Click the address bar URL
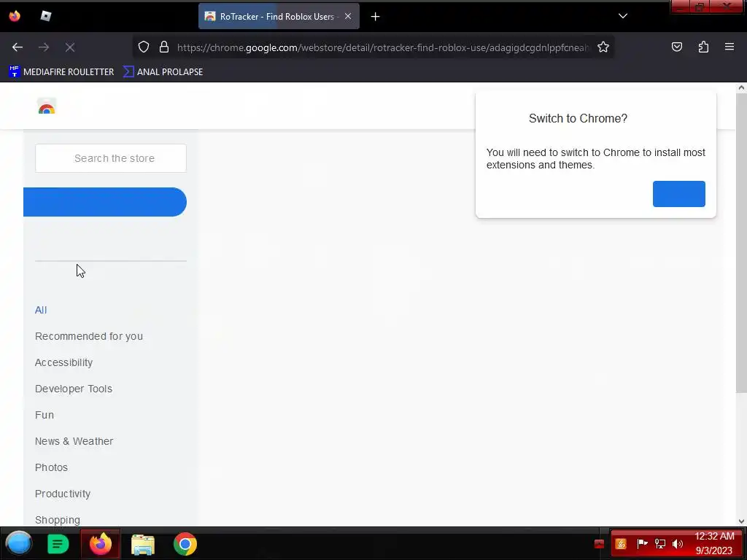Screen dimensions: 747x560 tap(382, 47)
